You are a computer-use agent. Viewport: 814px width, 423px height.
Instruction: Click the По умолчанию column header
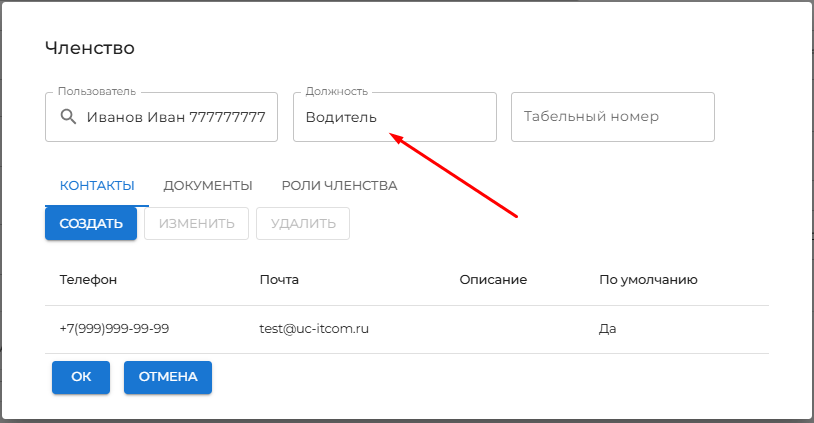[647, 280]
